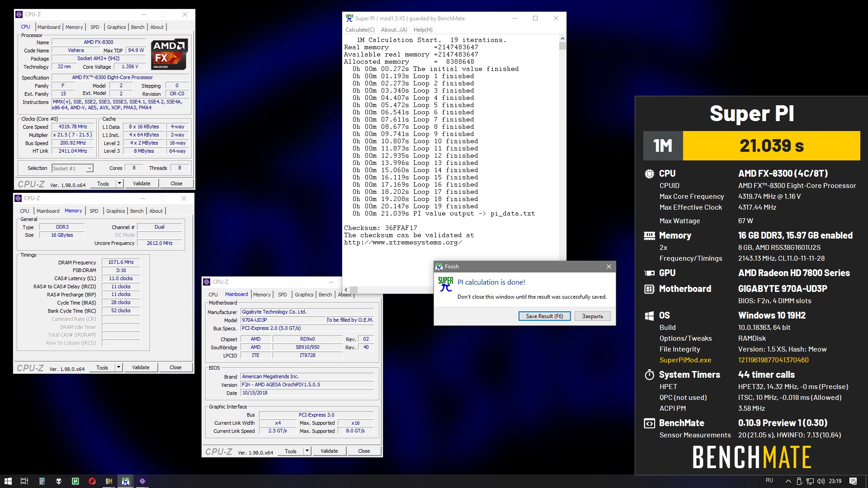868x488 pixels.
Task: Click the 21.039 s result banner
Action: click(771, 145)
